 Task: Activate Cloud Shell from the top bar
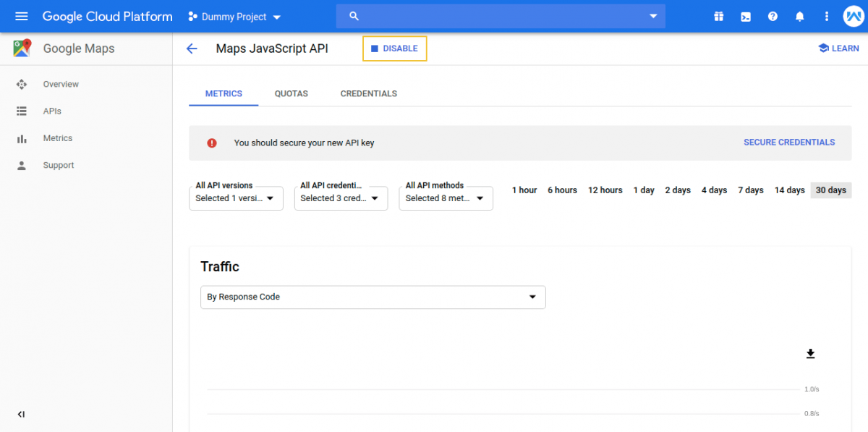[745, 16]
